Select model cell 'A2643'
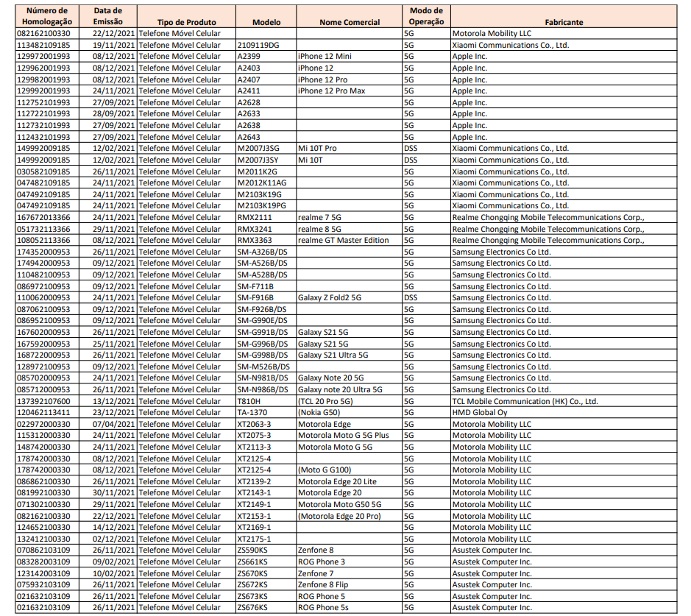Viewport: 691px width, 616px height. 266,137
